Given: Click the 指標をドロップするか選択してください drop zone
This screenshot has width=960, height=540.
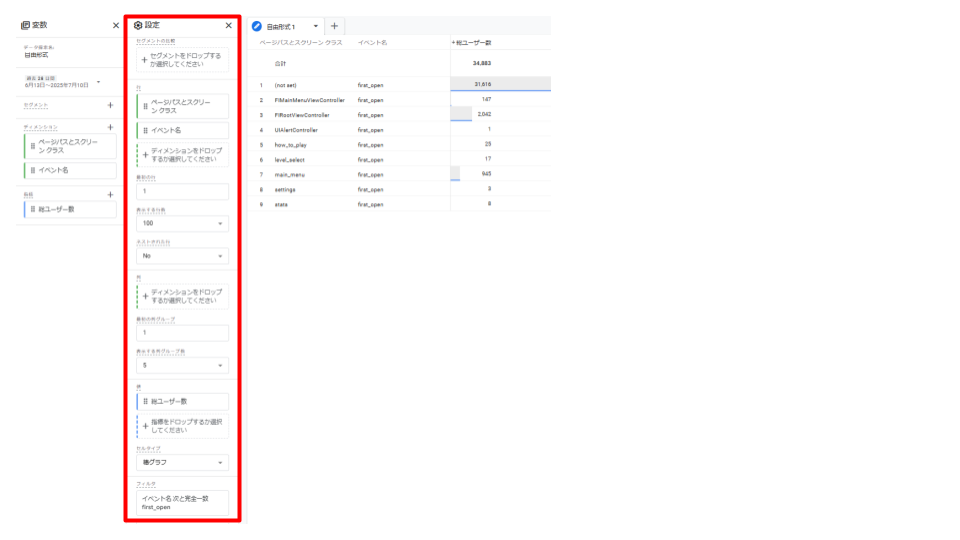Looking at the screenshot, I should point(182,426).
